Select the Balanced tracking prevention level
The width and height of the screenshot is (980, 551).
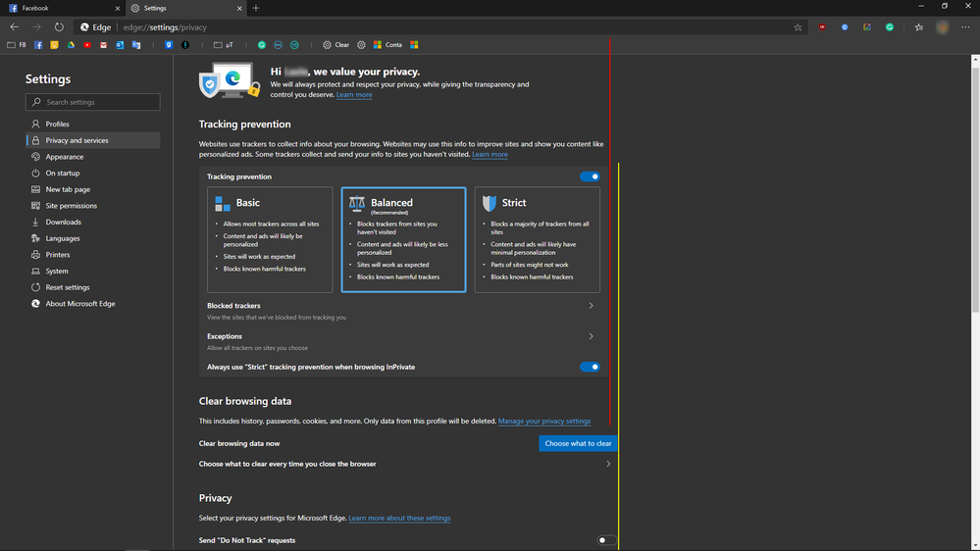(404, 240)
